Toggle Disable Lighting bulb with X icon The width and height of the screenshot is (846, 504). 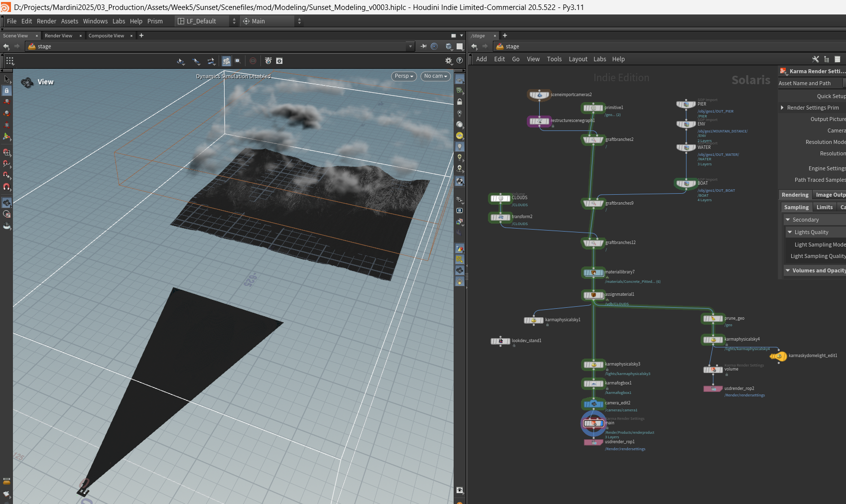coord(460,113)
